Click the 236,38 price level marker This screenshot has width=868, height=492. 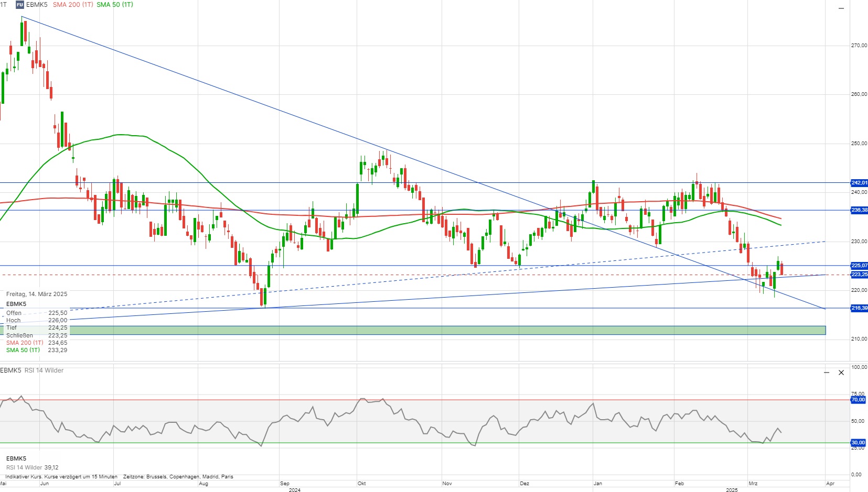[859, 210]
